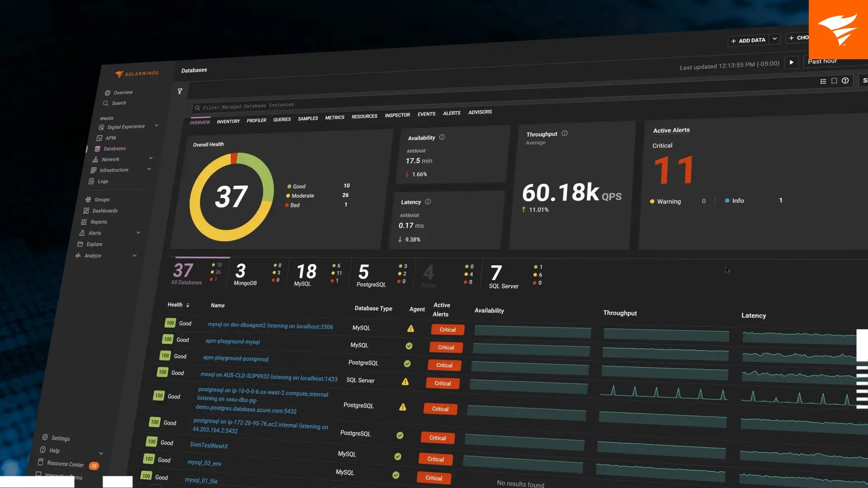Click the help question mark icon
The height and width of the screenshot is (488, 868).
[x=845, y=80]
